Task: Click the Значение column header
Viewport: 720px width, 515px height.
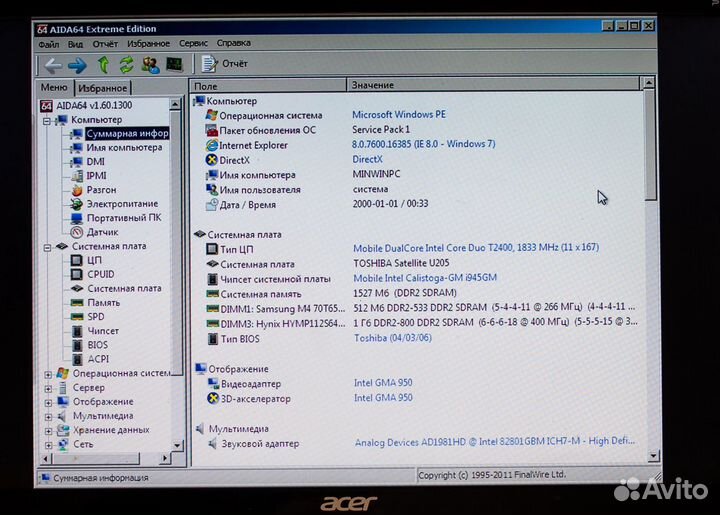Action: (x=493, y=84)
